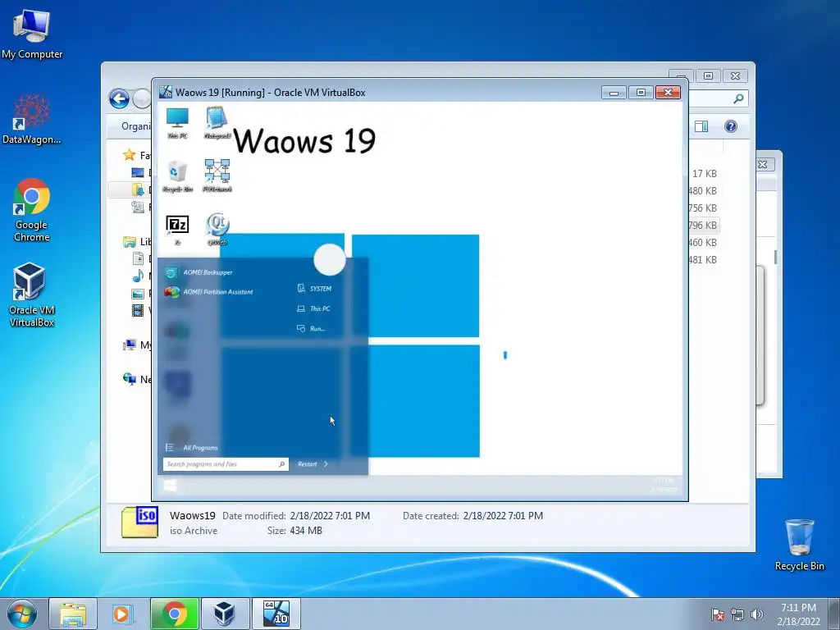Maximize the Explorer window behind VirtualBox
Screen dimensions: 840x630
click(708, 76)
